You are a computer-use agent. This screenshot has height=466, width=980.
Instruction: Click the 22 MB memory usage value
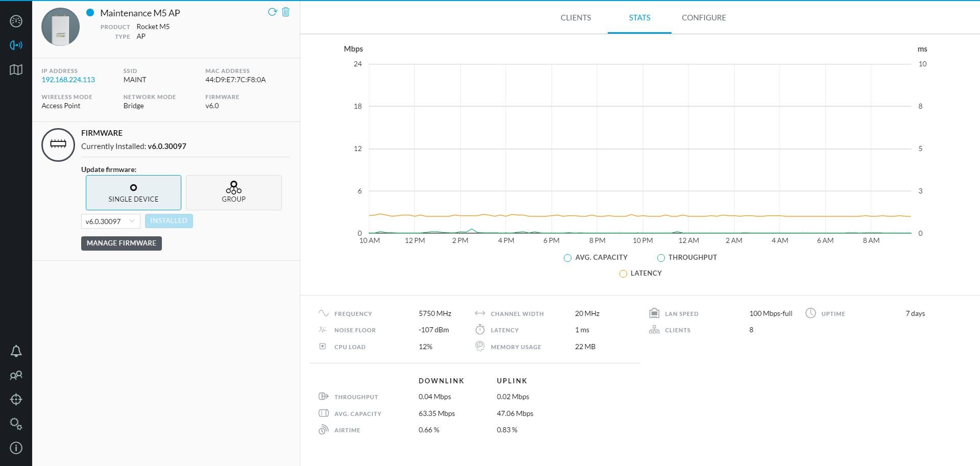point(585,347)
